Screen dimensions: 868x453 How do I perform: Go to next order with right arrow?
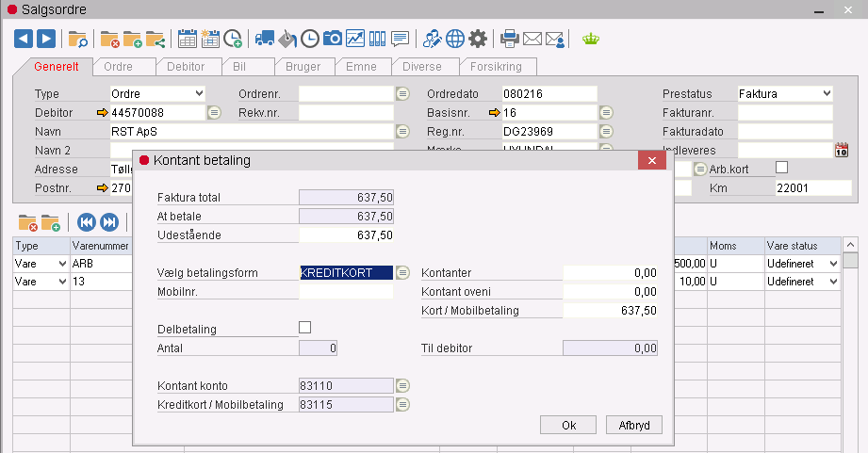point(46,39)
